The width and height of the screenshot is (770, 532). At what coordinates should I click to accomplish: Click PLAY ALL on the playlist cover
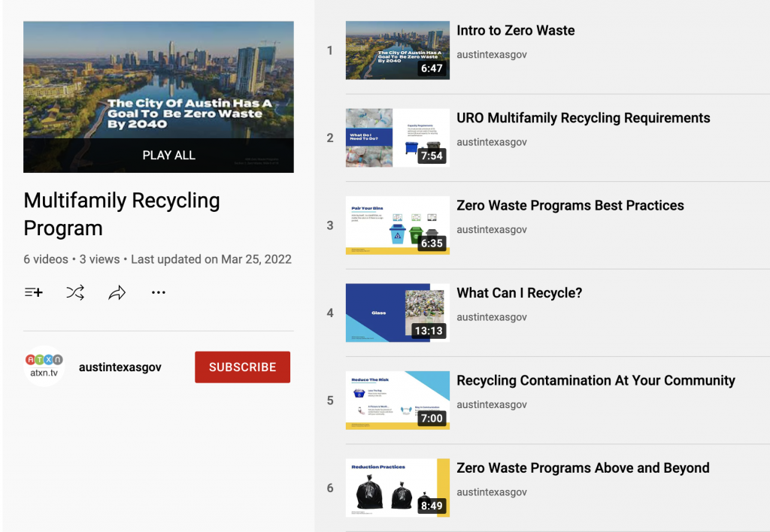(x=169, y=155)
